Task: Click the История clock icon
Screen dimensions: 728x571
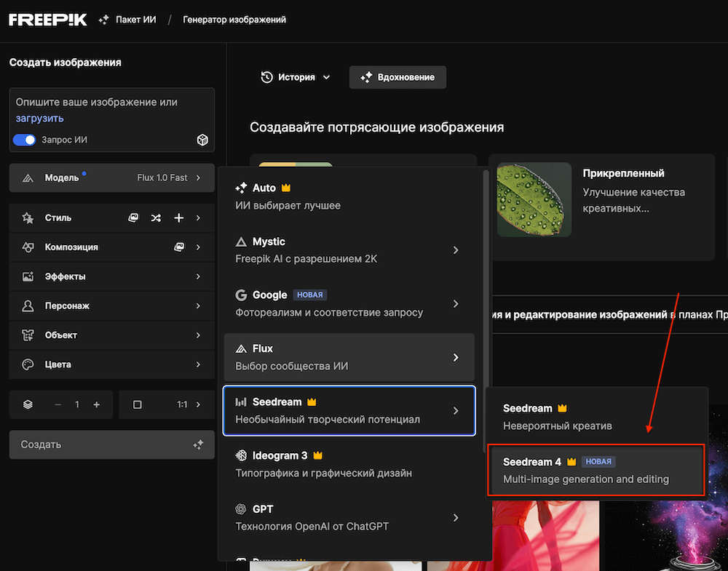Action: pos(266,77)
